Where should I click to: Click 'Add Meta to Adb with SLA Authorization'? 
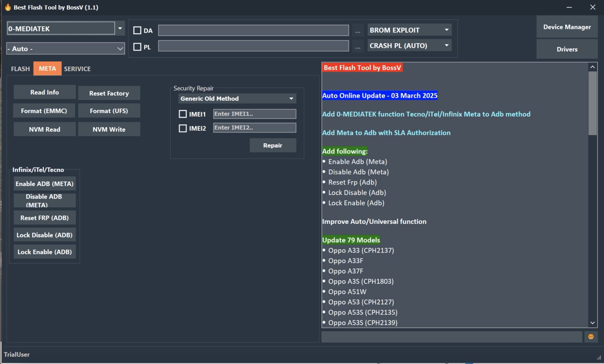386,133
